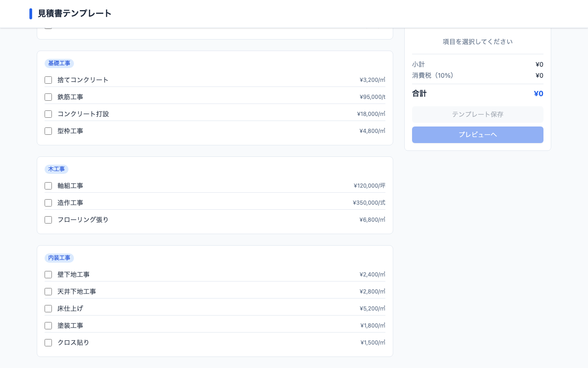Select the 床仕上げ checkbox

[48, 309]
